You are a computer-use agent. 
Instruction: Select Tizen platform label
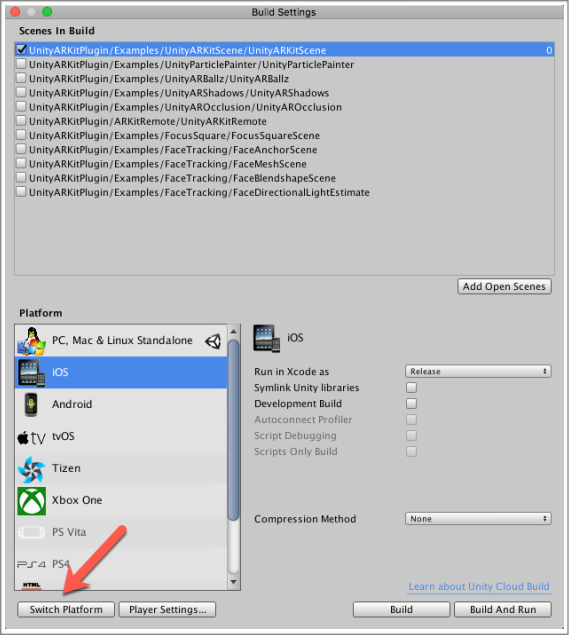[66, 468]
